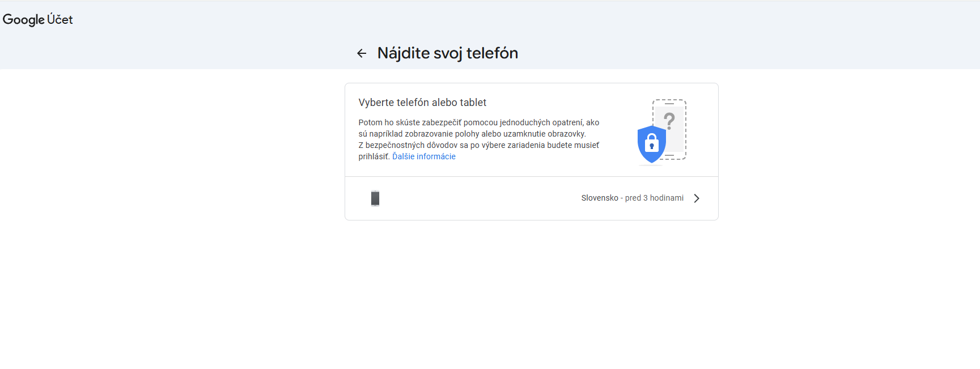Click 'pred 3 hodinami' last seen text
The height and width of the screenshot is (369, 980).
[654, 198]
